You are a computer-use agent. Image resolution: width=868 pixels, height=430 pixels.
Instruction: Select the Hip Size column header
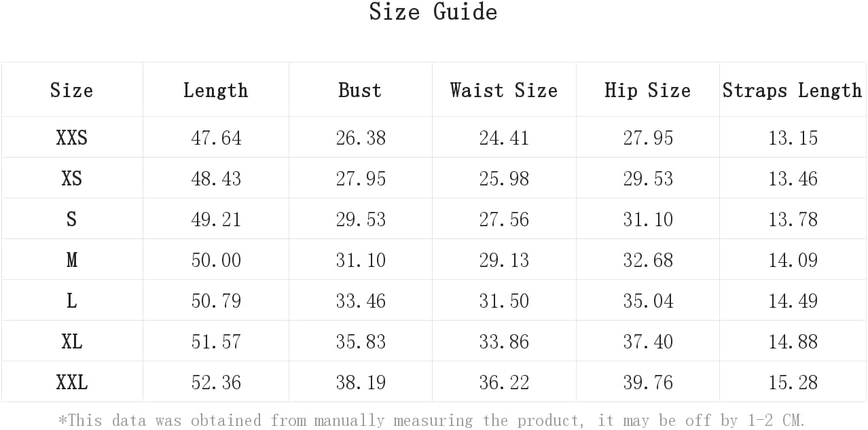647,90
